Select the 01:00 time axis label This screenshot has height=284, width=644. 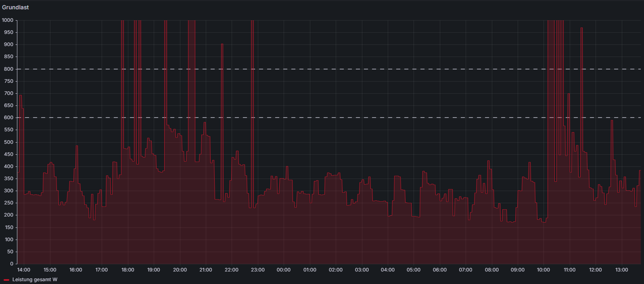point(310,270)
